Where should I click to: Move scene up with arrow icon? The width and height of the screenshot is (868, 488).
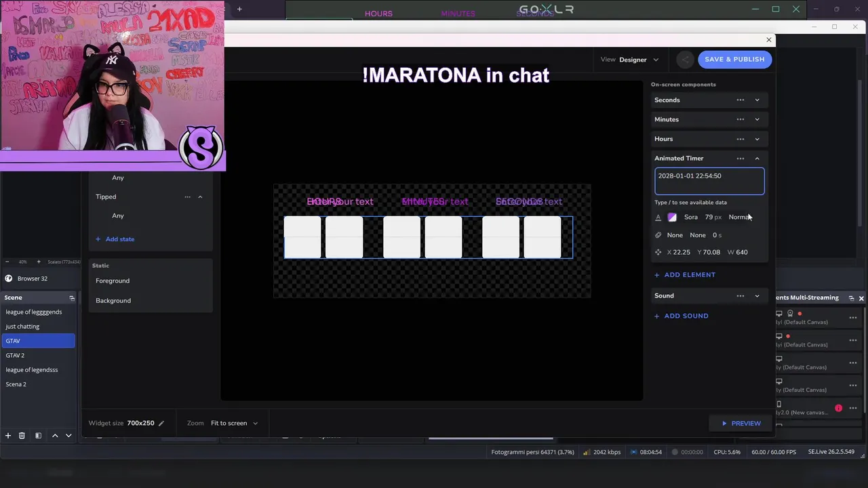pyautogui.click(x=55, y=436)
